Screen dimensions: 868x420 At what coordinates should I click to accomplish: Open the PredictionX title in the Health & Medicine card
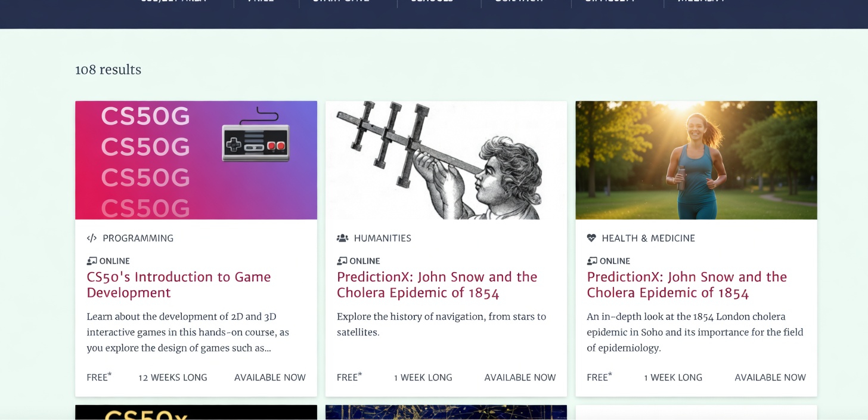click(x=687, y=285)
